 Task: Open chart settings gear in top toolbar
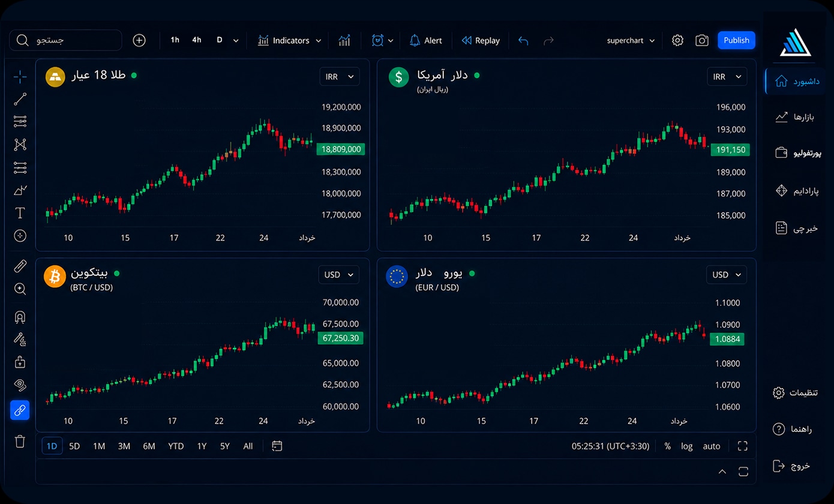(677, 40)
